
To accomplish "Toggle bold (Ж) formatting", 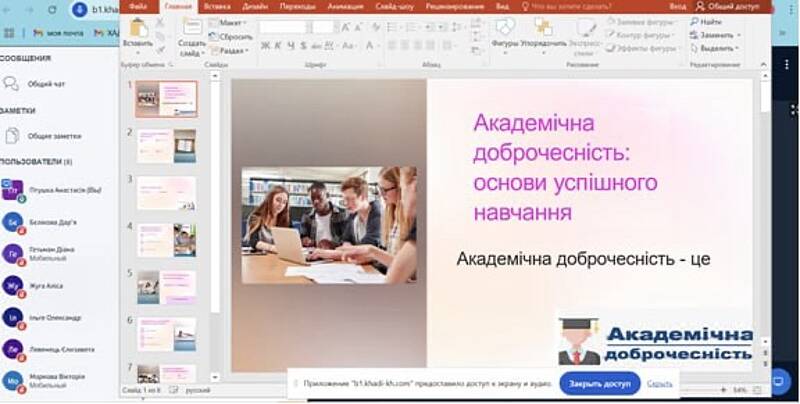I will [266, 45].
